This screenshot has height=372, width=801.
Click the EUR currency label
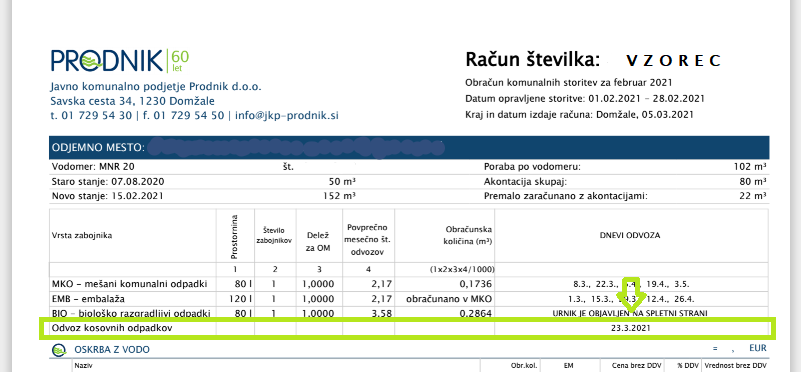pyautogui.click(x=758, y=348)
